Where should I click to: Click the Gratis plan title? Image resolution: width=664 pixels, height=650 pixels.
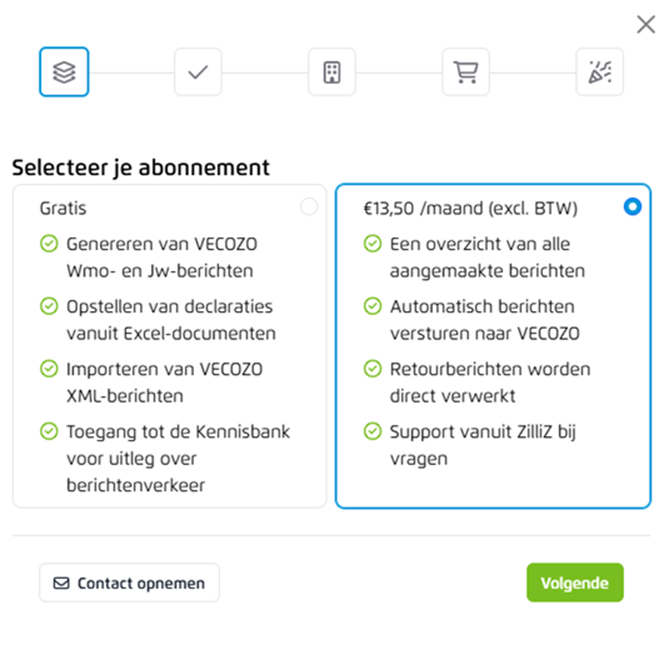(63, 209)
